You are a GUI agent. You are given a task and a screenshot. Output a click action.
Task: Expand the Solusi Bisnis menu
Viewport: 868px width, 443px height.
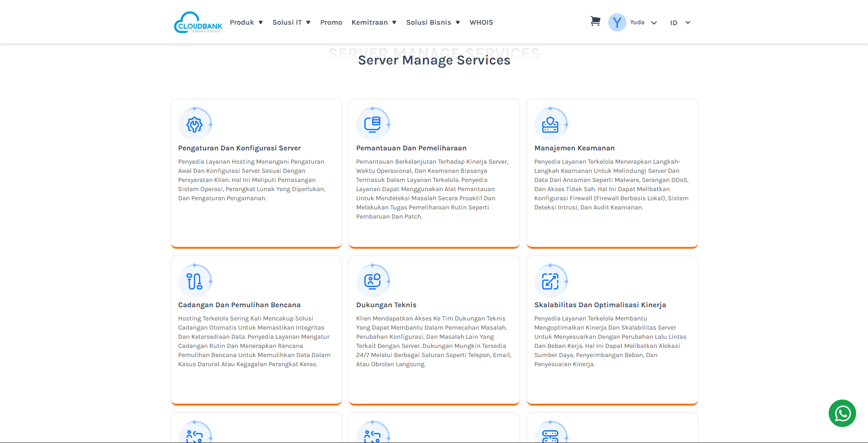pyautogui.click(x=433, y=22)
